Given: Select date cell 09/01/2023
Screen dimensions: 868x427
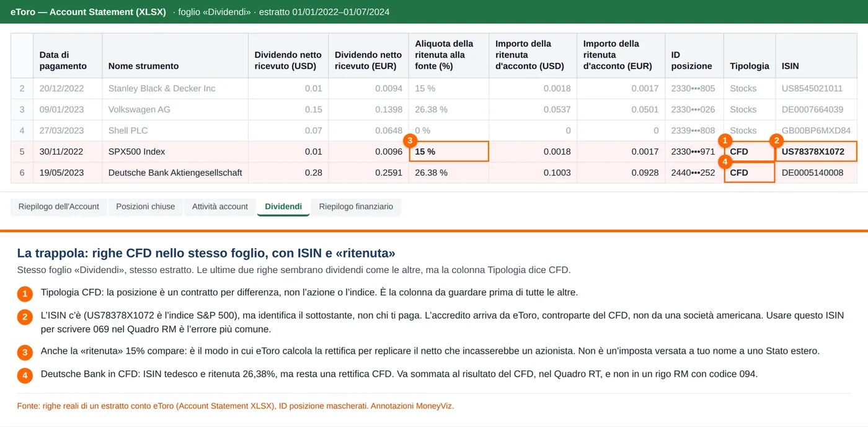Looking at the screenshot, I should pyautogui.click(x=68, y=110).
